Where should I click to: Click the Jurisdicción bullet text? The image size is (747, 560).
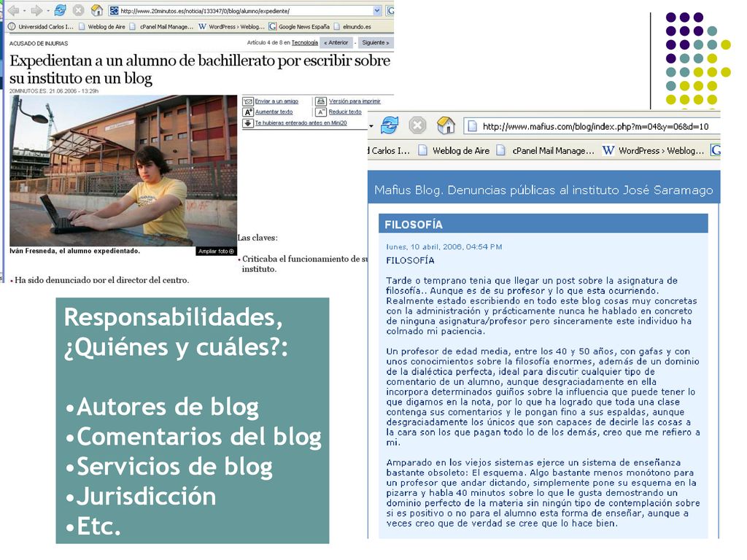pos(146,497)
